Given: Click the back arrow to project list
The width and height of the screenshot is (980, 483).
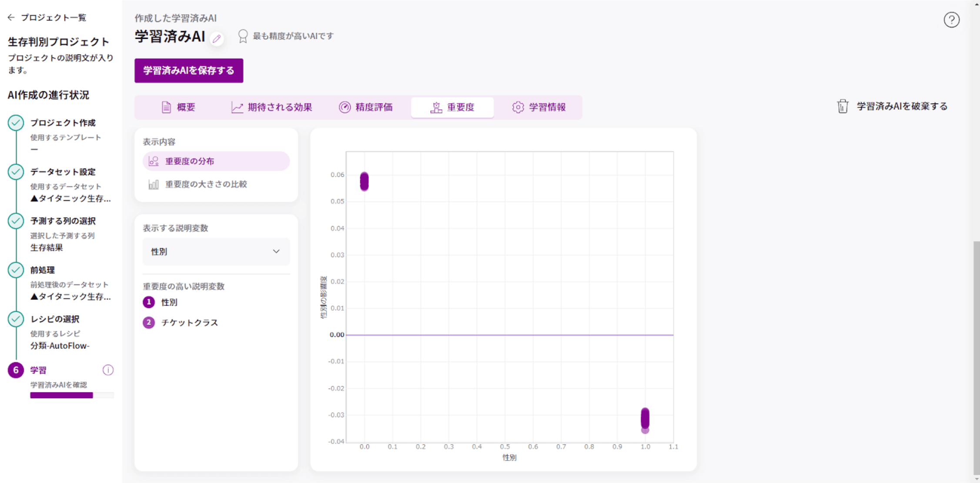Looking at the screenshot, I should (x=11, y=17).
